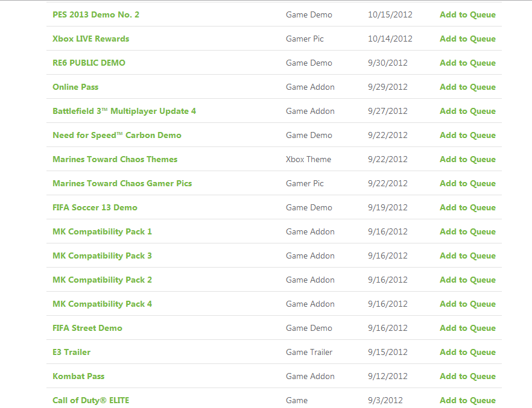Add RE6 PUBLIC DEMO to queue
This screenshot has height=408, width=532.
(x=467, y=63)
